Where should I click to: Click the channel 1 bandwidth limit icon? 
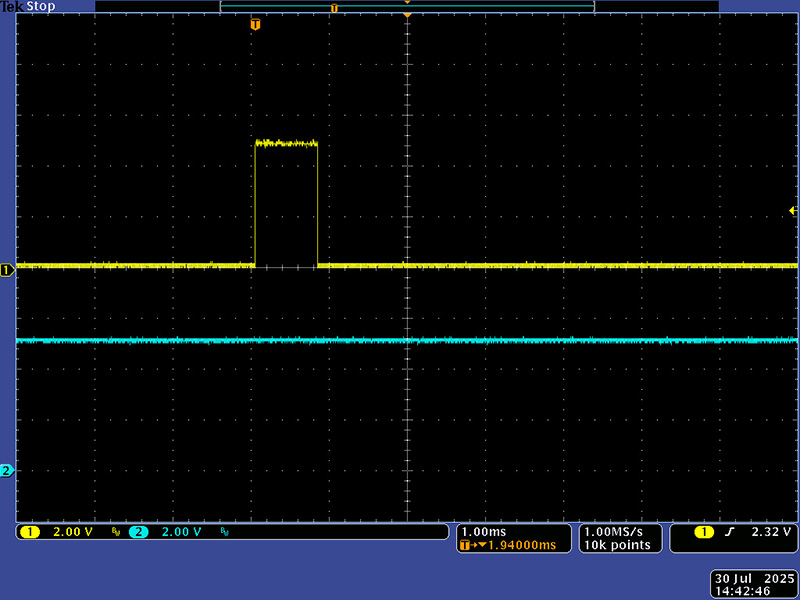115,532
